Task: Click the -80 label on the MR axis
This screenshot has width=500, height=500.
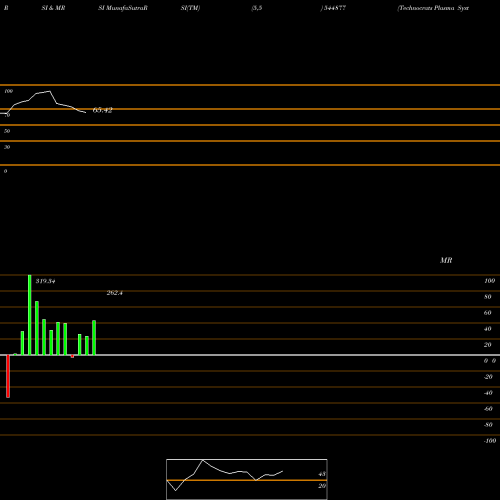Action: (488, 425)
